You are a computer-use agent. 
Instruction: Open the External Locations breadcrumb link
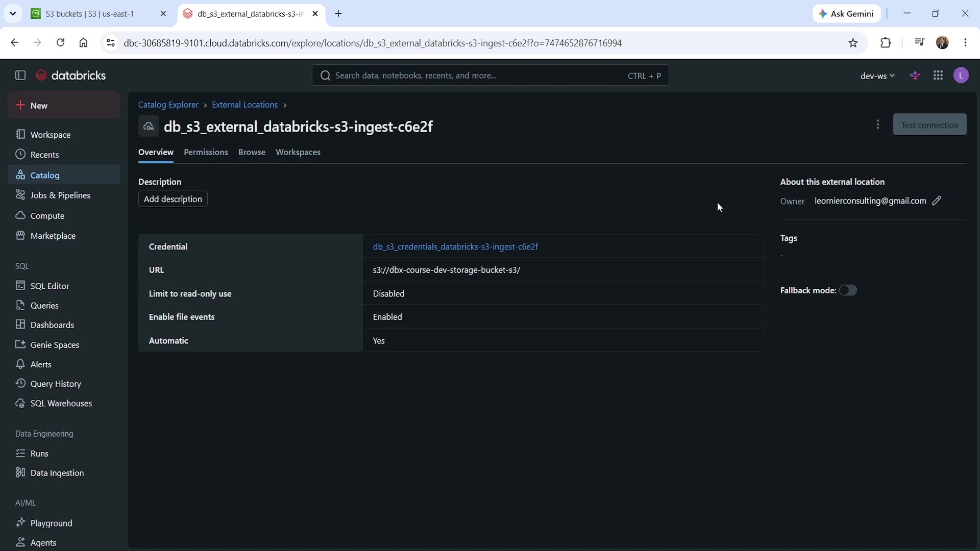pyautogui.click(x=245, y=105)
